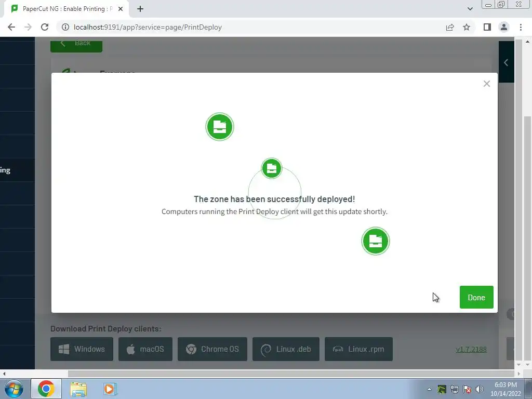Viewport: 532px width, 399px height.
Task: Open Chrome three-dot menu
Action: (521, 27)
